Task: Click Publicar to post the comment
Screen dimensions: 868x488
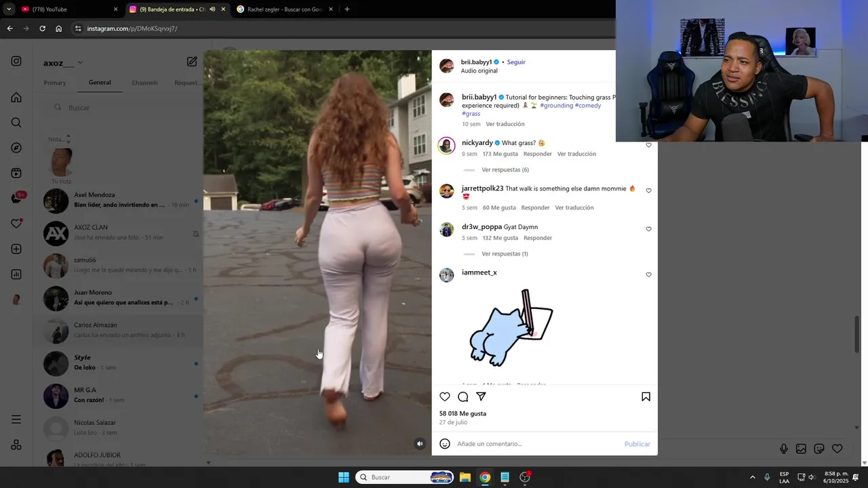Action: 637,444
